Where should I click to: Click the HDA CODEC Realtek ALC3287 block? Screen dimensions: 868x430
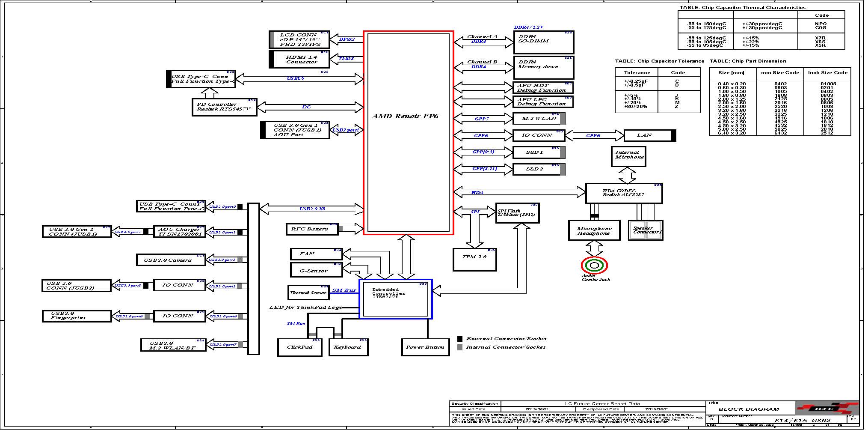coord(624,193)
